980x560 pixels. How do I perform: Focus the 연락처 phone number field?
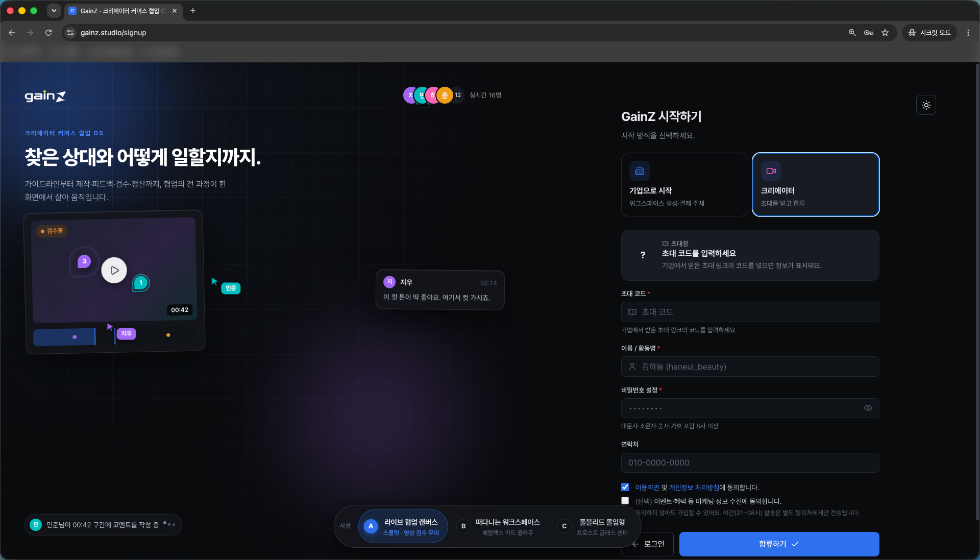[750, 462]
